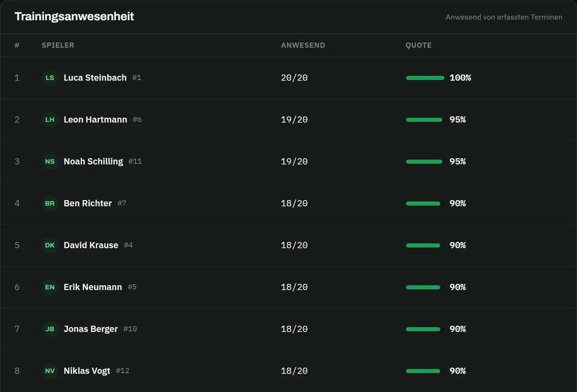Select player name Leon Hartmann

(95, 120)
